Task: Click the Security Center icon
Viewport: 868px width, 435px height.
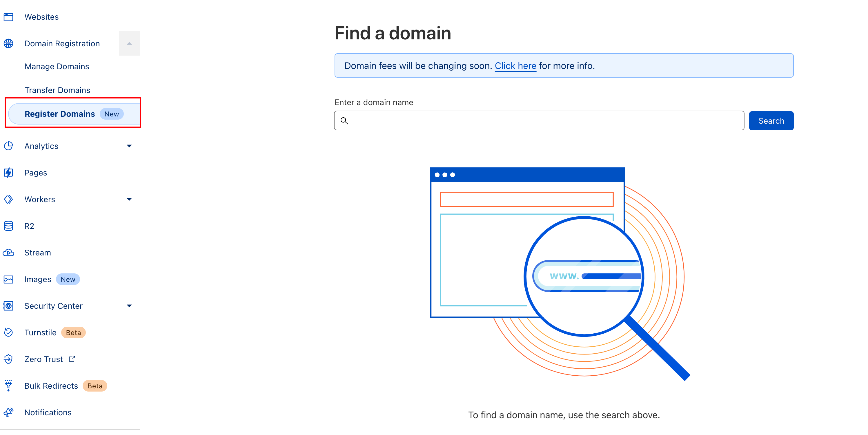Action: [8, 306]
